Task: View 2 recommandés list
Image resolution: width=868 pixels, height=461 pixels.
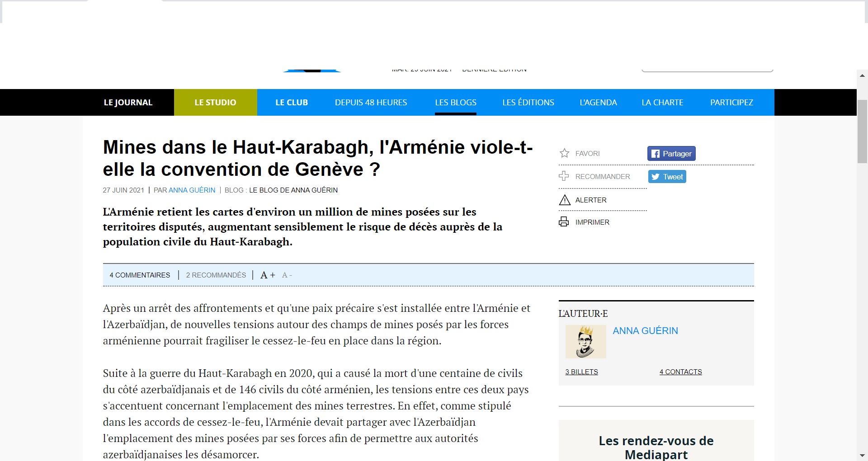Action: [216, 275]
